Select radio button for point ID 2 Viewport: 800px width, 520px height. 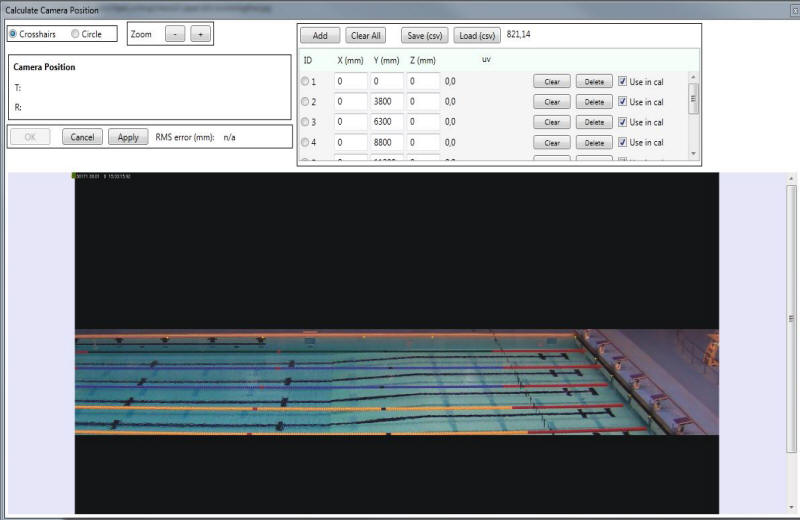305,102
